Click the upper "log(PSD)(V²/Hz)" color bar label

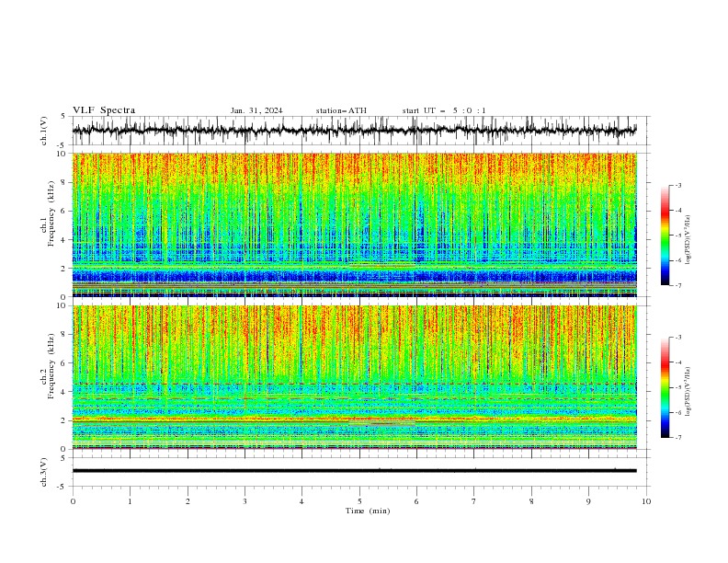[688, 240]
